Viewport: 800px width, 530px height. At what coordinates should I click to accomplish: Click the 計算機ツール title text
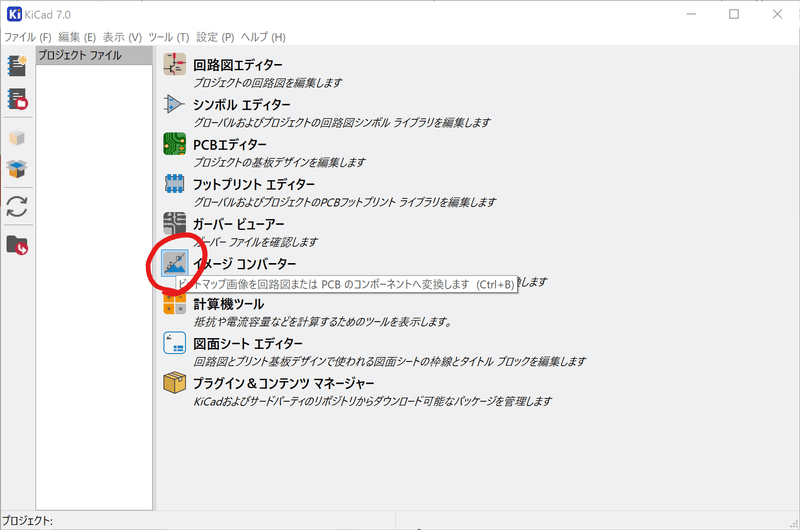(229, 305)
